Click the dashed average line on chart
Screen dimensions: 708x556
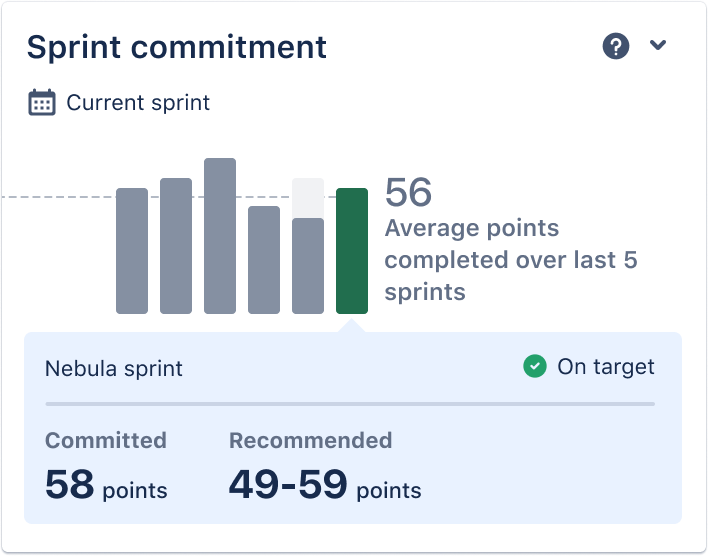pyautogui.click(x=58, y=197)
